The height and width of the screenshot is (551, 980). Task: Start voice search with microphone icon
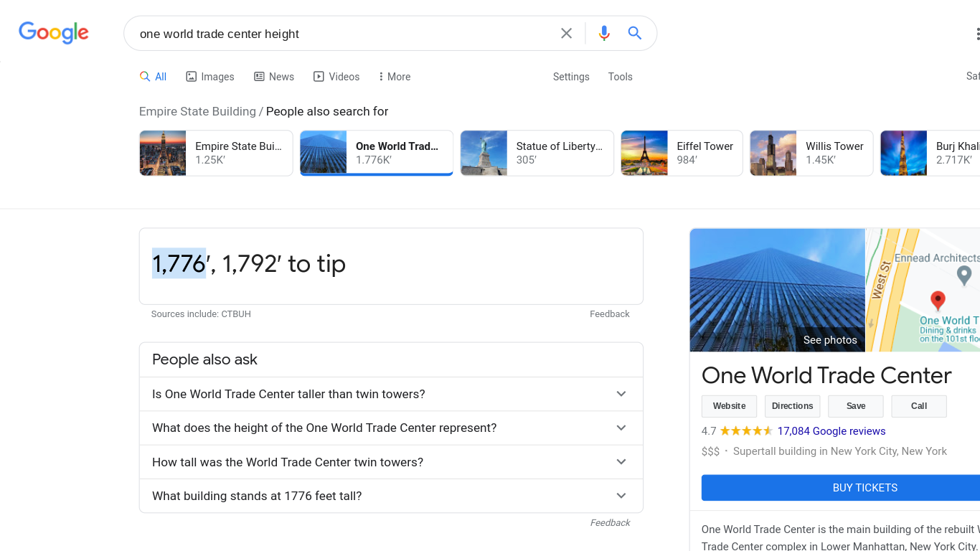[604, 33]
